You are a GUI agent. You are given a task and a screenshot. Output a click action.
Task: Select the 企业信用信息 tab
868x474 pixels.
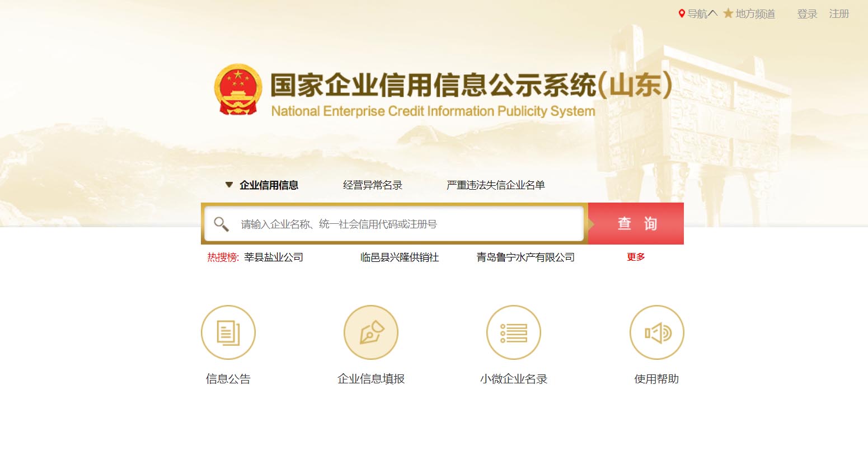click(x=269, y=185)
